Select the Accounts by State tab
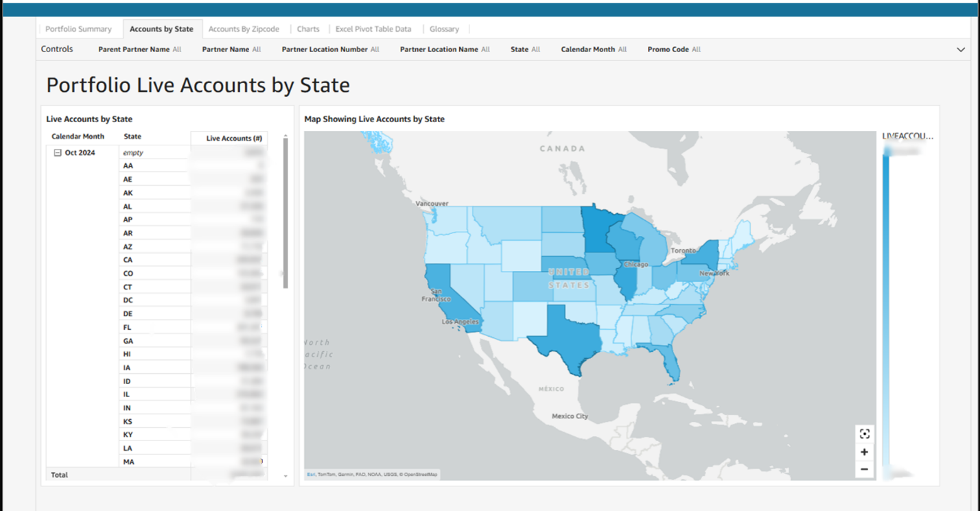The image size is (980, 511). click(162, 29)
